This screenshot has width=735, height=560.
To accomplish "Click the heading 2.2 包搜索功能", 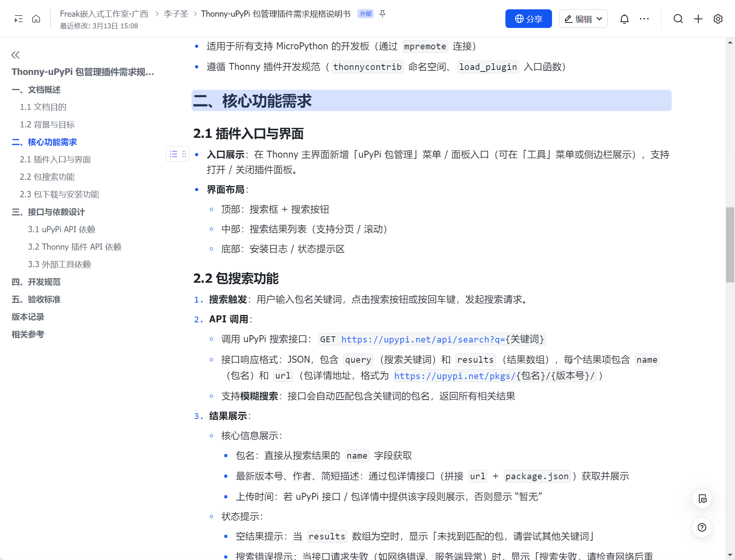I will (236, 278).
